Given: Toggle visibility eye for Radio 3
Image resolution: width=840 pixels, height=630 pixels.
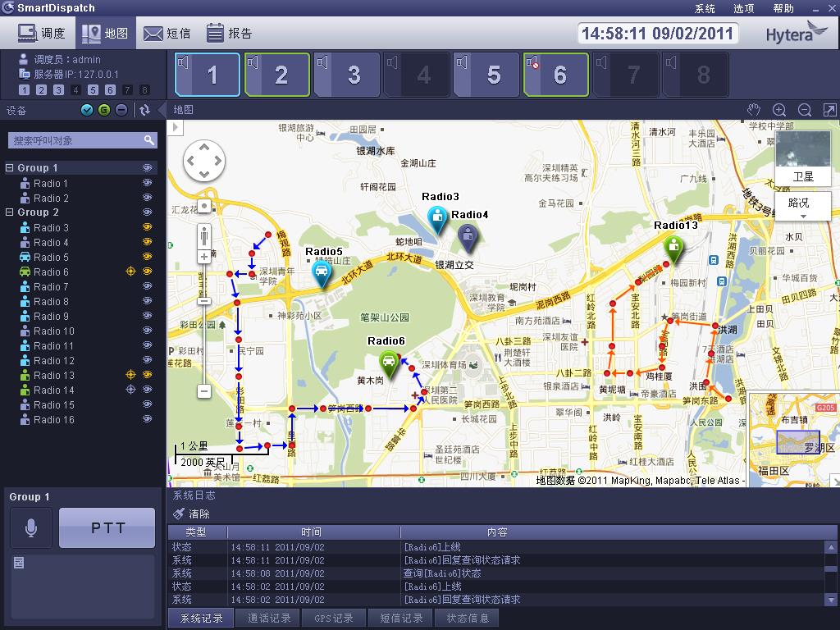Looking at the screenshot, I should point(148,227).
